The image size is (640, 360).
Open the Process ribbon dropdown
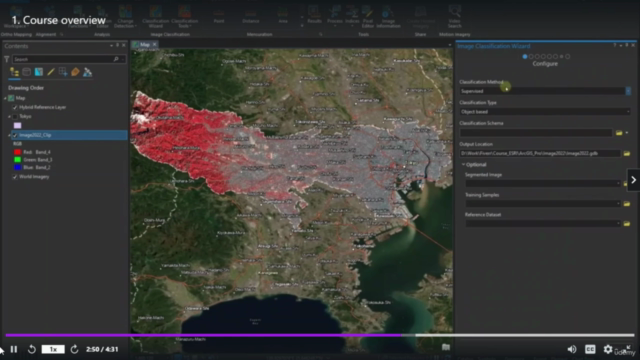tap(335, 16)
